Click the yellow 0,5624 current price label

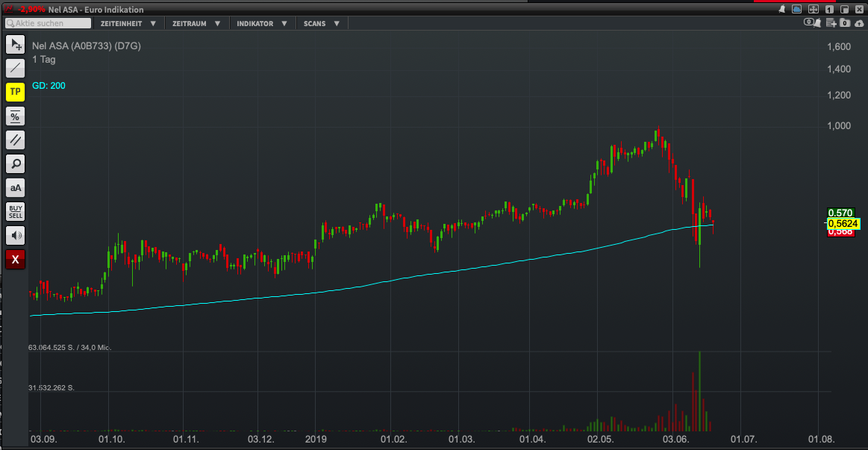(x=843, y=224)
